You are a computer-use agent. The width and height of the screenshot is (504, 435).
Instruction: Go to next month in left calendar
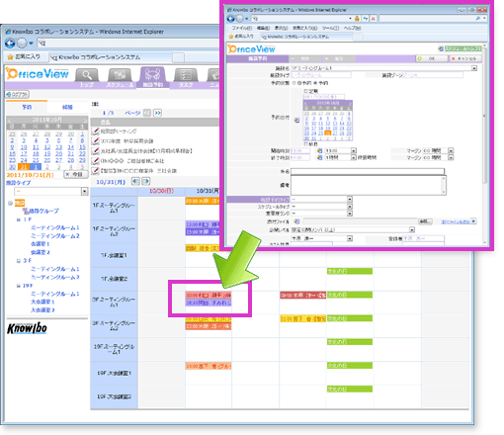pyautogui.click(x=85, y=120)
